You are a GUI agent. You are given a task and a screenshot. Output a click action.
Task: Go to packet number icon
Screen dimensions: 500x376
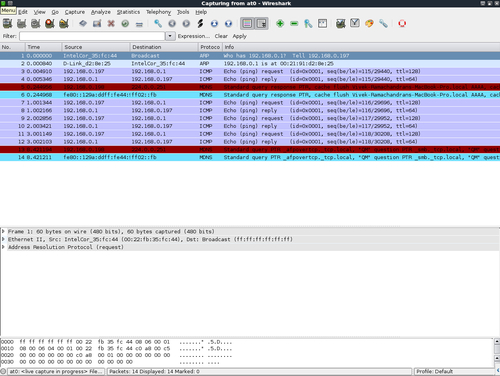click(200, 23)
